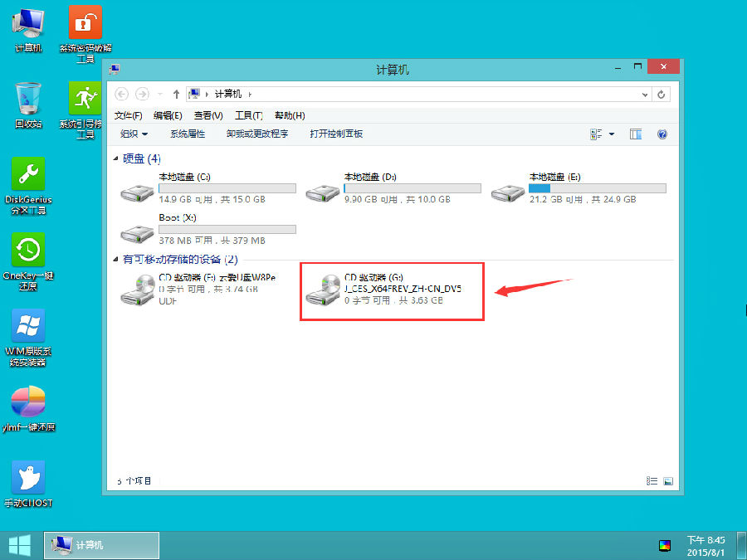Collapse the 硬盘 (4) section
747x560 pixels.
115,158
